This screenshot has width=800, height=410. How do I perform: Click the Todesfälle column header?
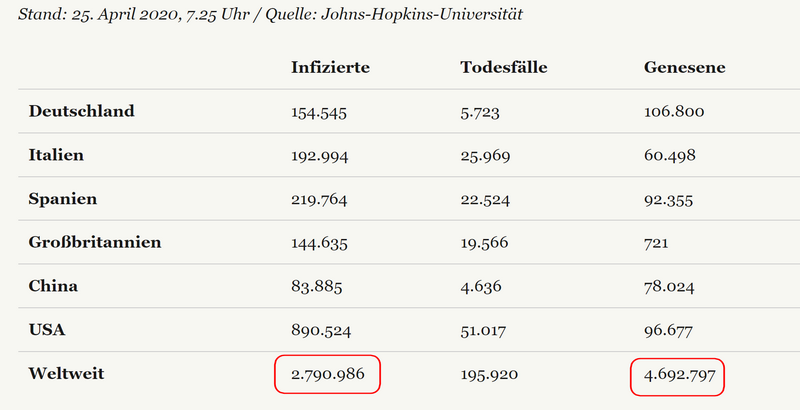coord(504,67)
